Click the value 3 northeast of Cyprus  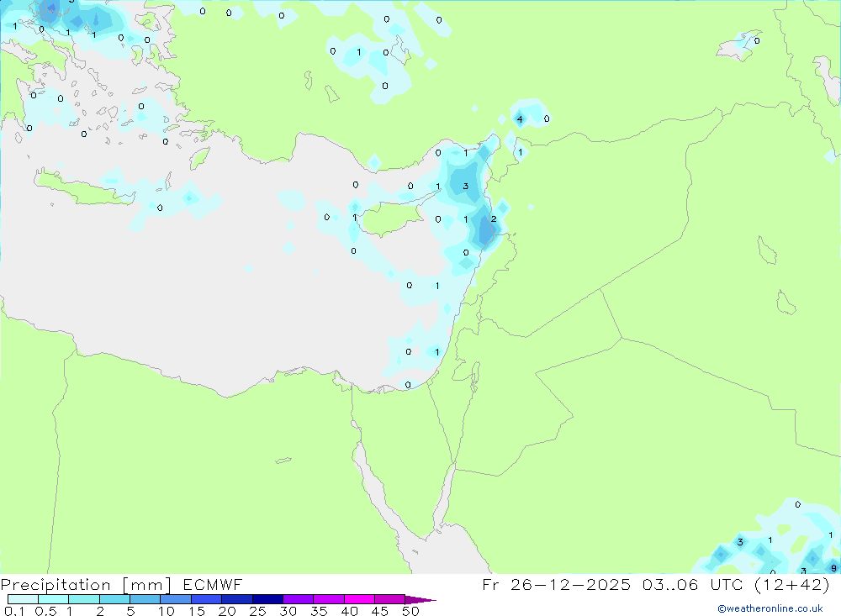pyautogui.click(x=466, y=186)
